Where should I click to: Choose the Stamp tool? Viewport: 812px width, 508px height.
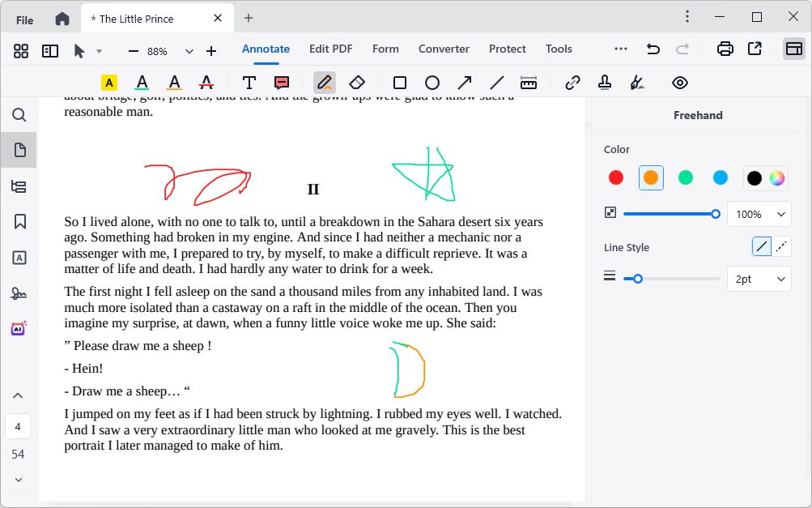pyautogui.click(x=603, y=82)
